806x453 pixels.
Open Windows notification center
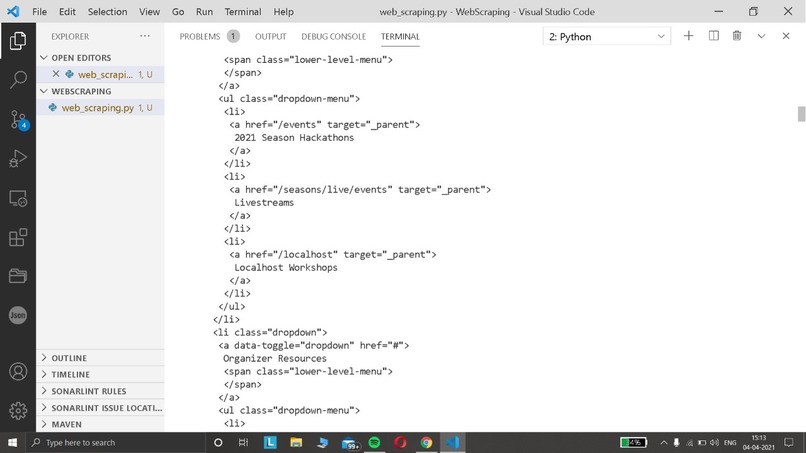pos(789,442)
